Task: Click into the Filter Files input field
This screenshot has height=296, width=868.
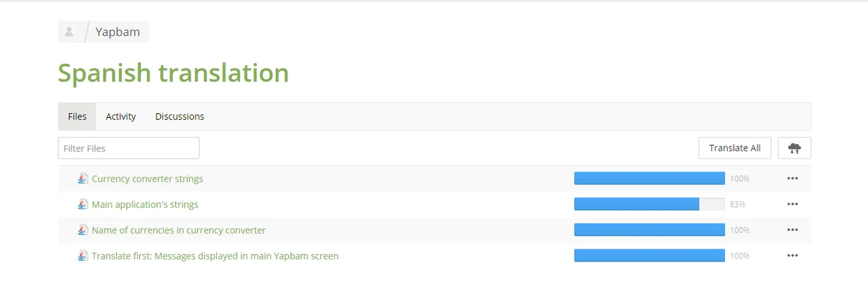Action: coord(129,148)
